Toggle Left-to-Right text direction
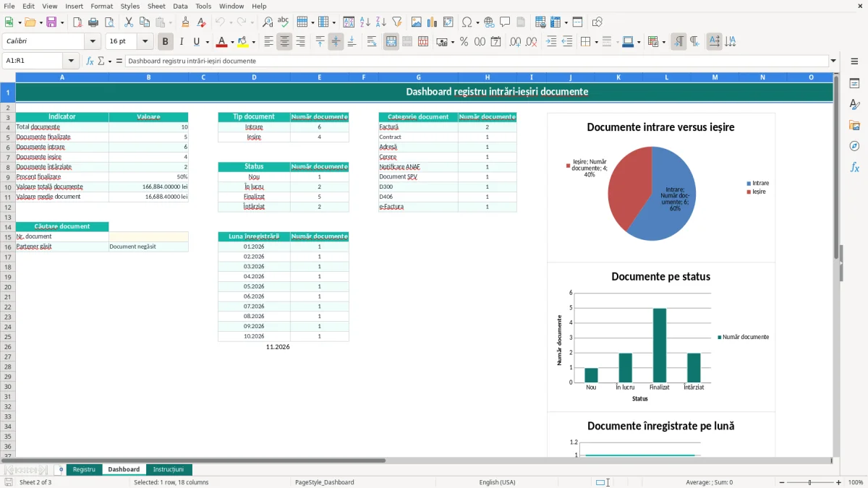This screenshot has height=488, width=868. point(678,42)
